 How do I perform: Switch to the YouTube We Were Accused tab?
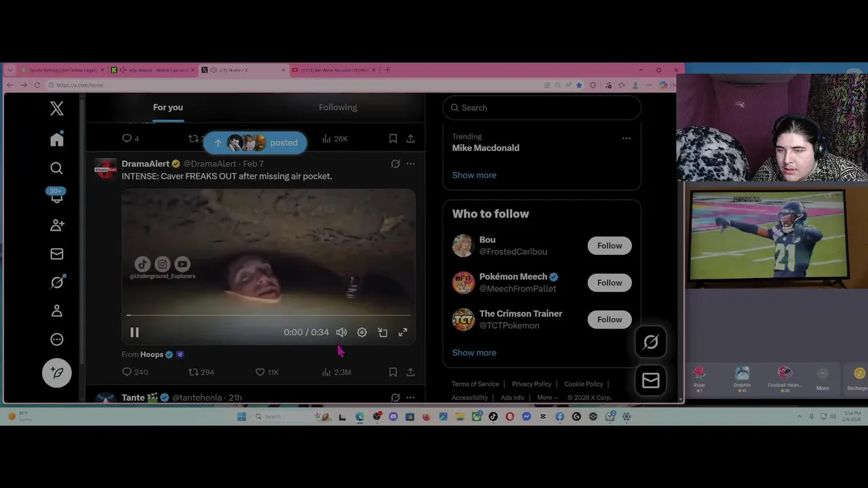[335, 70]
